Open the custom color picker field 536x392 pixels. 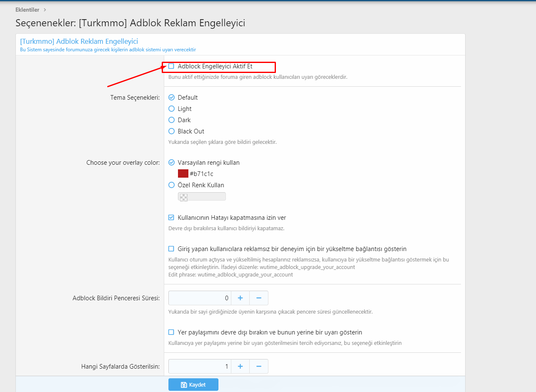click(x=202, y=197)
